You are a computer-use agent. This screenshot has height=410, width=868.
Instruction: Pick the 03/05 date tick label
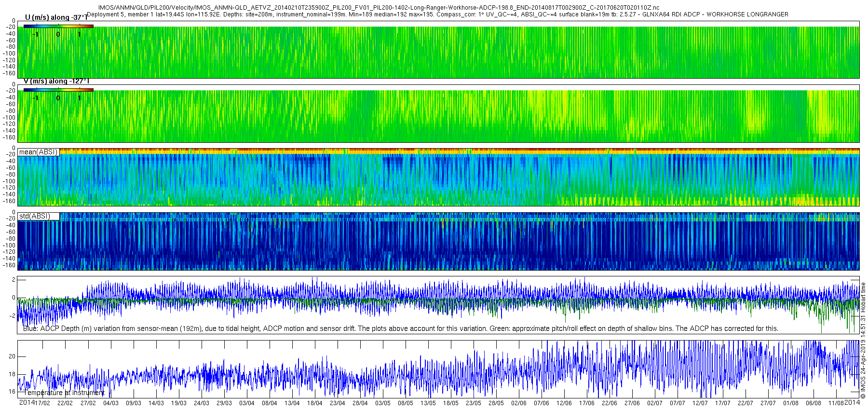[382, 403]
